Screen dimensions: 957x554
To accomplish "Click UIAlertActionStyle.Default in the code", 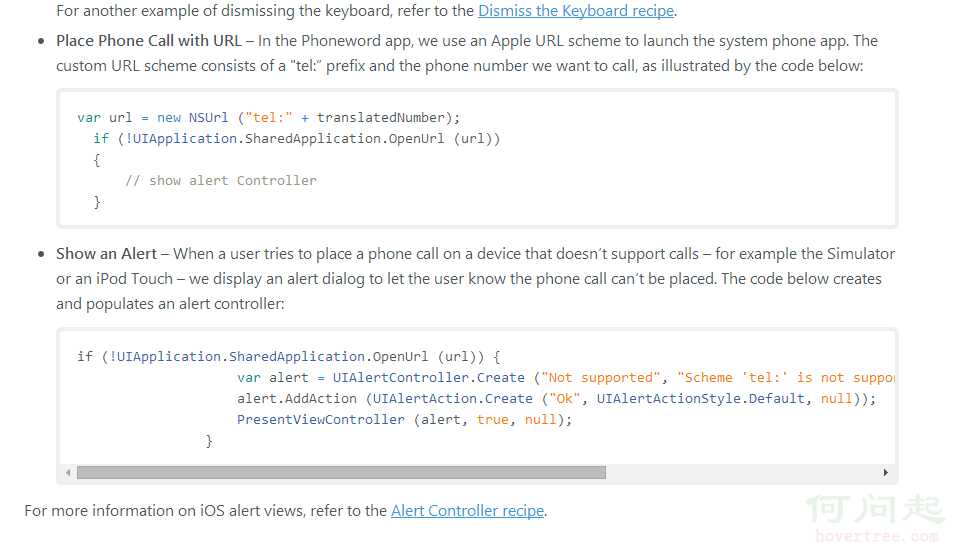I will tap(702, 399).
